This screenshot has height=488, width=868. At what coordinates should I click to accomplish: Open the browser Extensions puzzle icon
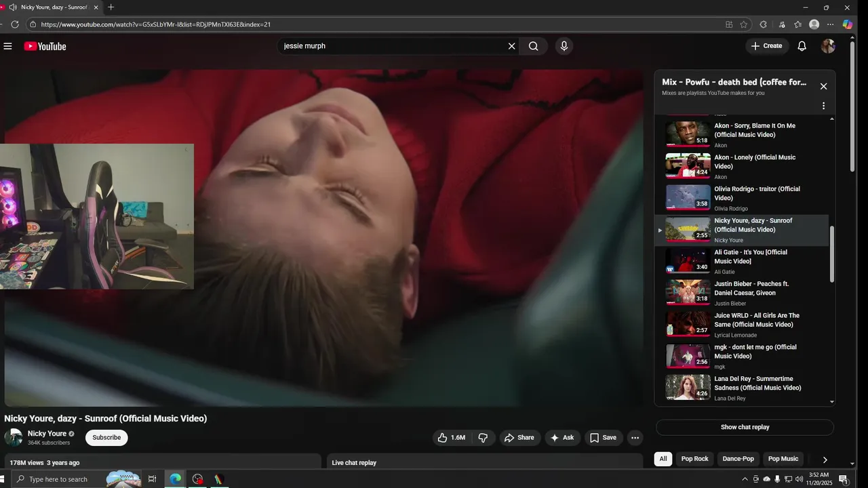pyautogui.click(x=763, y=24)
